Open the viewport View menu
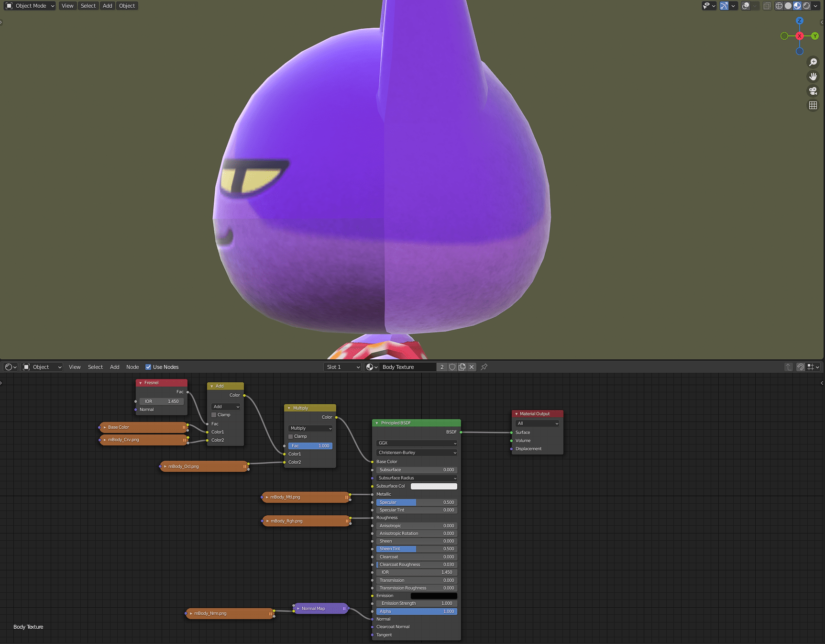This screenshot has height=644, width=825. pyautogui.click(x=67, y=6)
